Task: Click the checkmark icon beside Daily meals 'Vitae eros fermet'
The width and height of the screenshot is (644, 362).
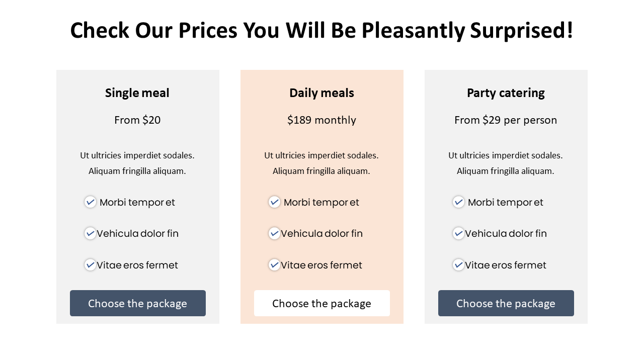Action: click(274, 265)
